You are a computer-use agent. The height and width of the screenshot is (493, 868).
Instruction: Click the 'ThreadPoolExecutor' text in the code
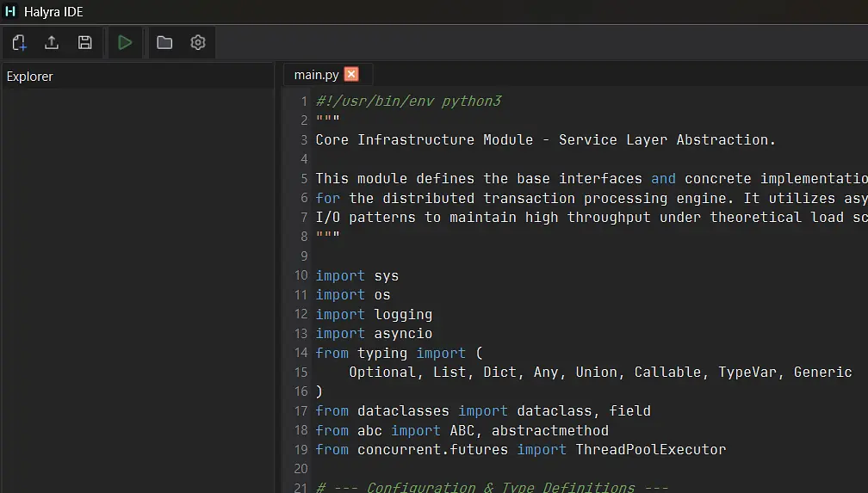coord(650,450)
